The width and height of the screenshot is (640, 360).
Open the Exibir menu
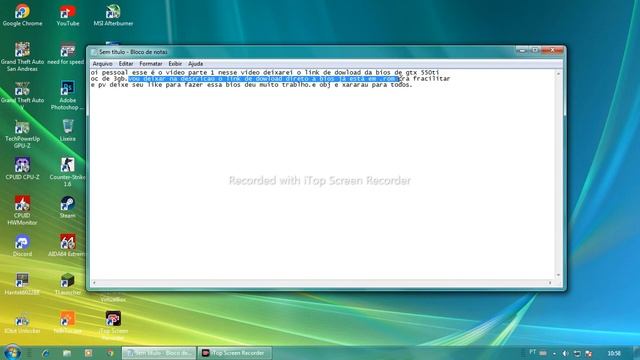[175, 64]
